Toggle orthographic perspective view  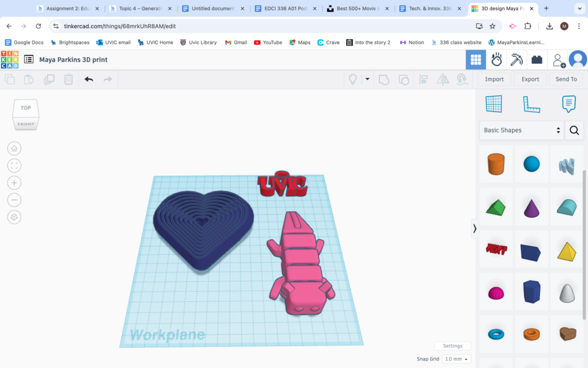click(14, 217)
